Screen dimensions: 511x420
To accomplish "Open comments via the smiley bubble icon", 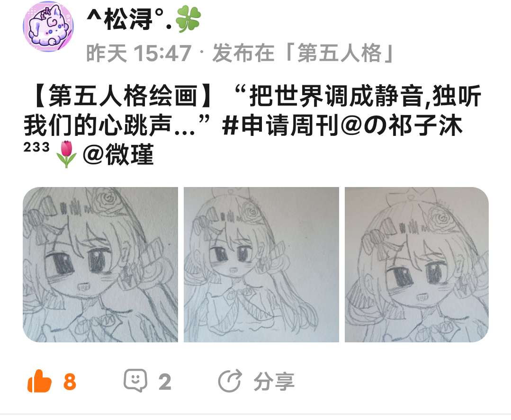I will [x=135, y=380].
